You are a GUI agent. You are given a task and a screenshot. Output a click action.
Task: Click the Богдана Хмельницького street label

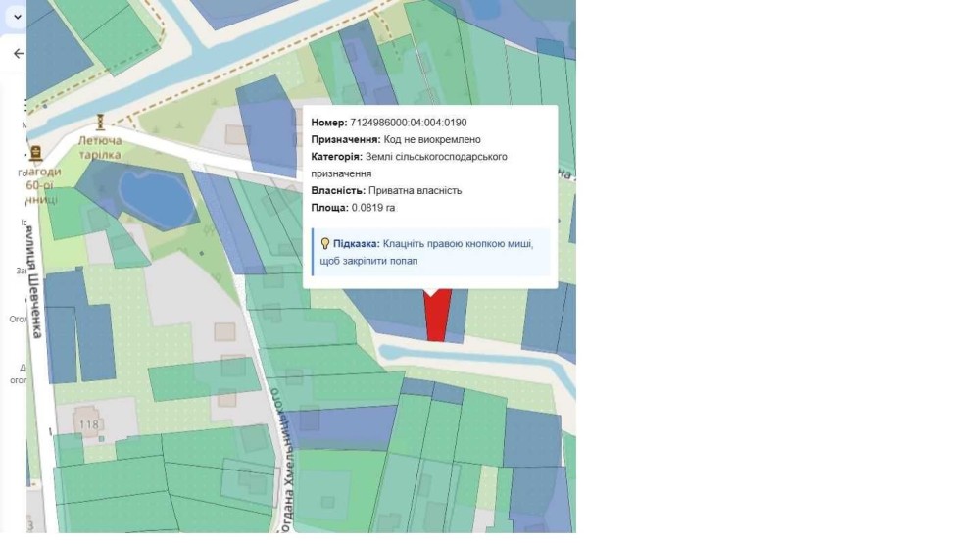click(282, 461)
